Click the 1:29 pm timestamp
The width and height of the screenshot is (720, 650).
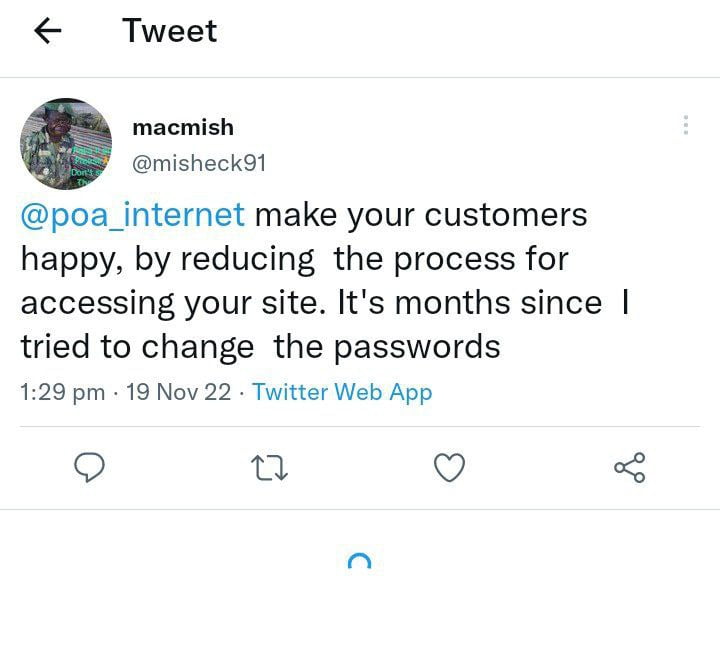click(62, 392)
